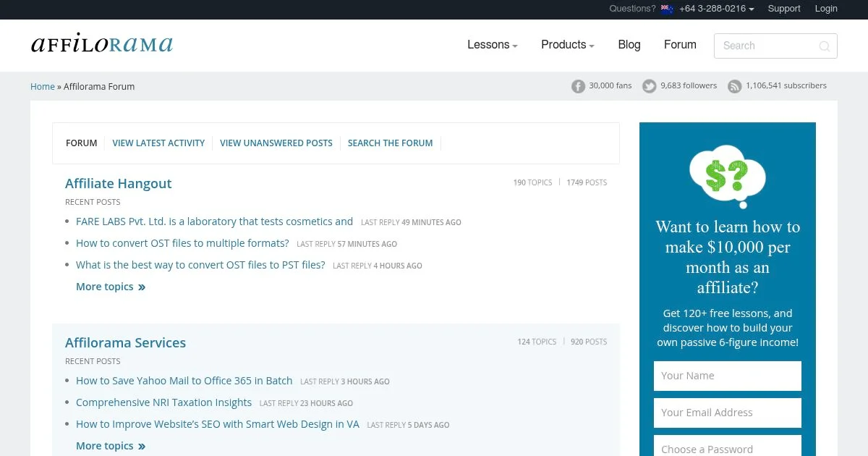Click '1,106,541 subscribers' text

786,85
